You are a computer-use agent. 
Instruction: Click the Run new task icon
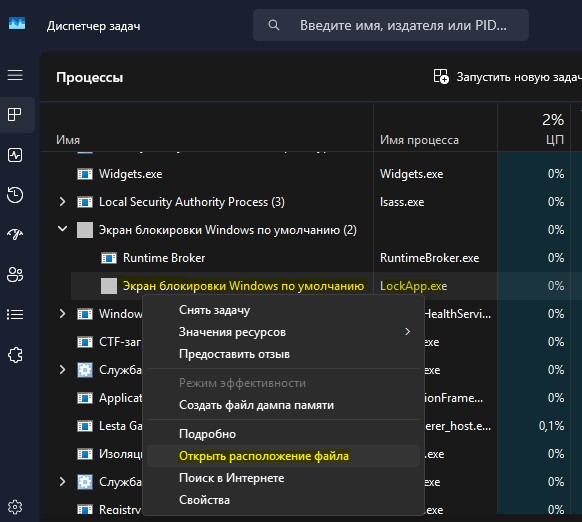(x=441, y=76)
